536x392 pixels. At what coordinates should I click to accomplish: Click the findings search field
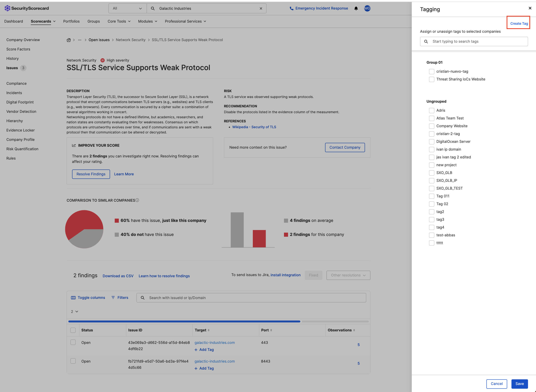coord(251,298)
